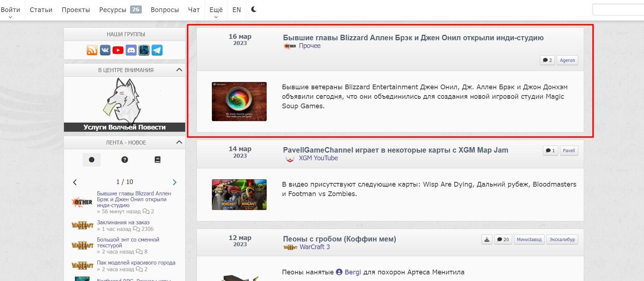Click the Pavell author button
Viewport: 644px width, 281px height.
(x=569, y=151)
